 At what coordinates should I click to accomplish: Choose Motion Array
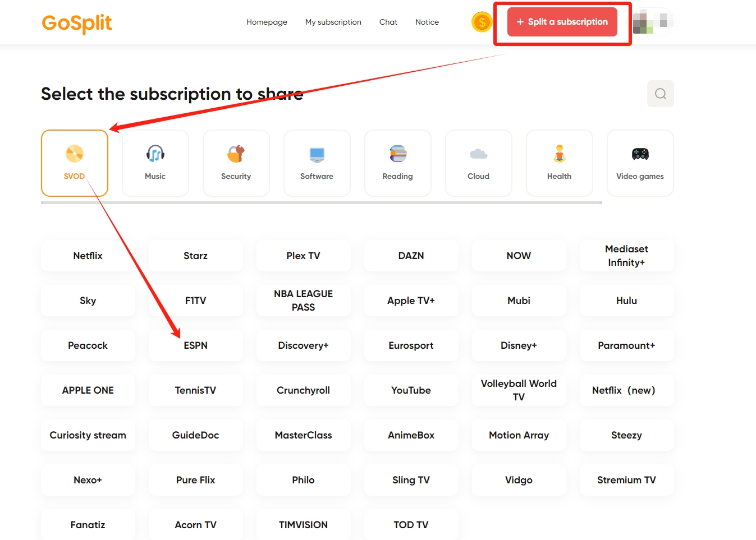[x=519, y=435]
